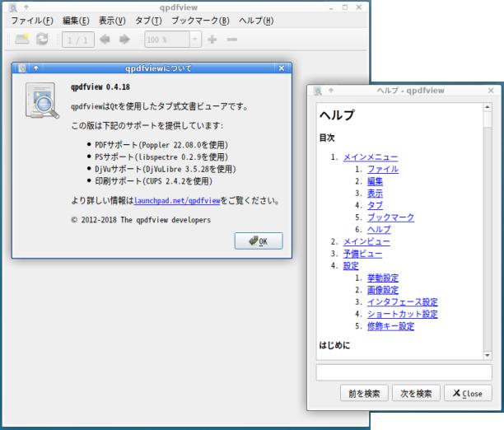Viewport: 504px width, 430px height.
Task: Open the 修飾キー設定 help link
Action: [x=390, y=326]
